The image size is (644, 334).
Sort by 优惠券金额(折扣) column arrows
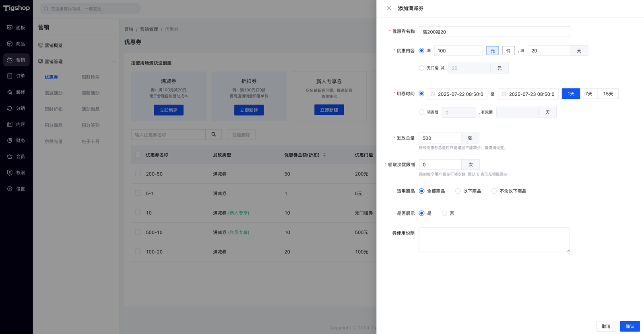[x=324, y=155]
